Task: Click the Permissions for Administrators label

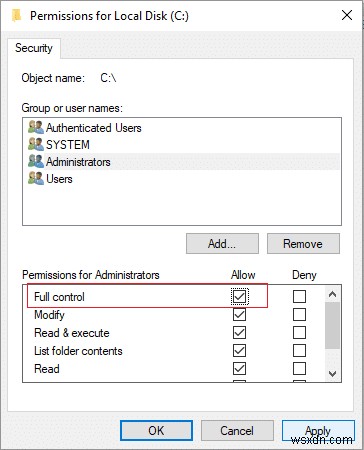Action: point(91,275)
